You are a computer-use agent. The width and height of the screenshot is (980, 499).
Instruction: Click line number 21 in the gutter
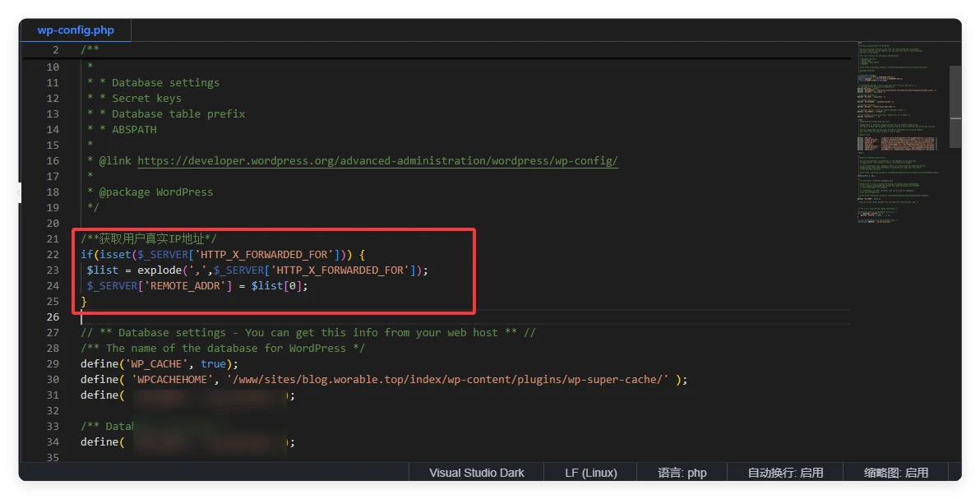(53, 239)
